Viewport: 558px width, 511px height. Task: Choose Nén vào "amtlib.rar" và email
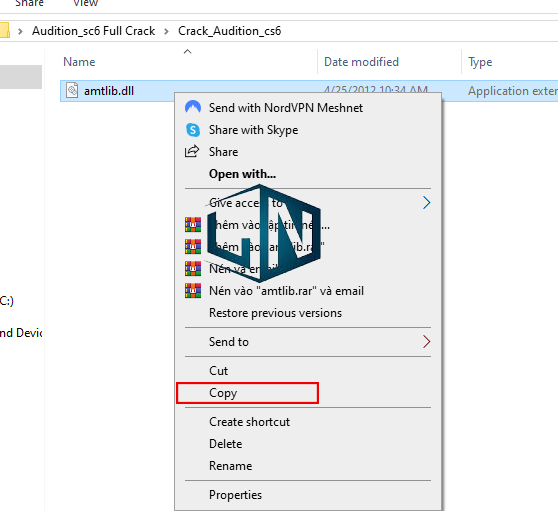(308, 291)
